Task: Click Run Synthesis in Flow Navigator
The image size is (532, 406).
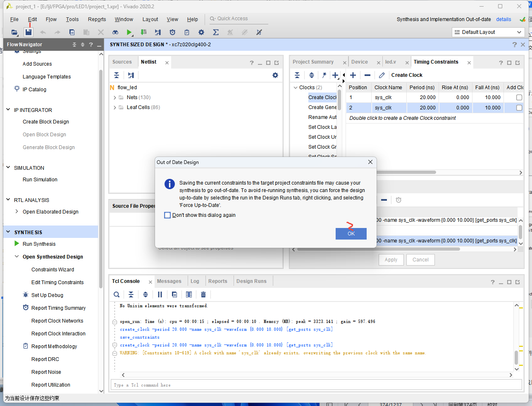Action: point(39,244)
